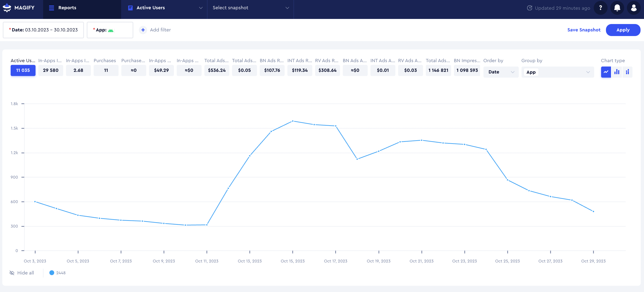The width and height of the screenshot is (644, 292).
Task: Select the bar chart type icon
Action: (617, 72)
